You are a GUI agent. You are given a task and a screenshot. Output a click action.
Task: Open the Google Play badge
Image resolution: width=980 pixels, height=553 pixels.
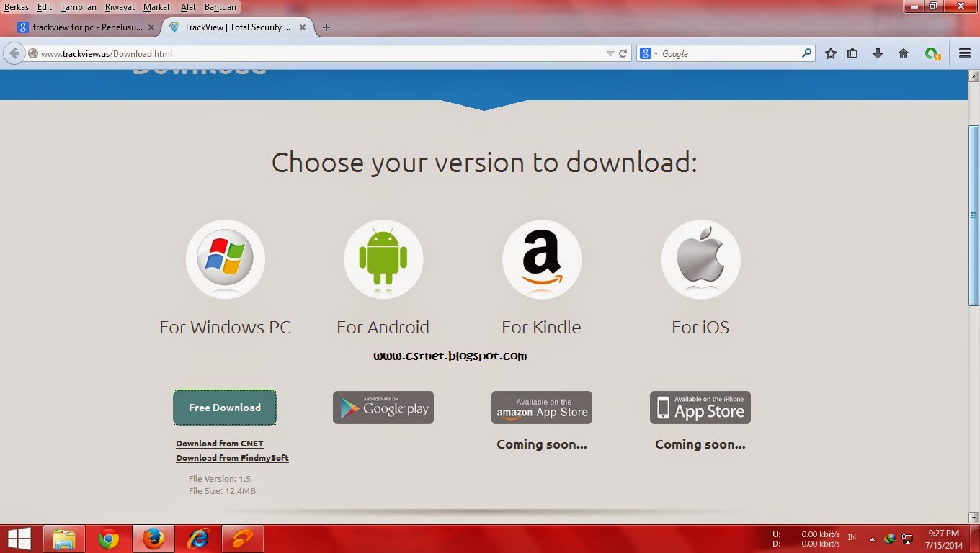pos(383,408)
